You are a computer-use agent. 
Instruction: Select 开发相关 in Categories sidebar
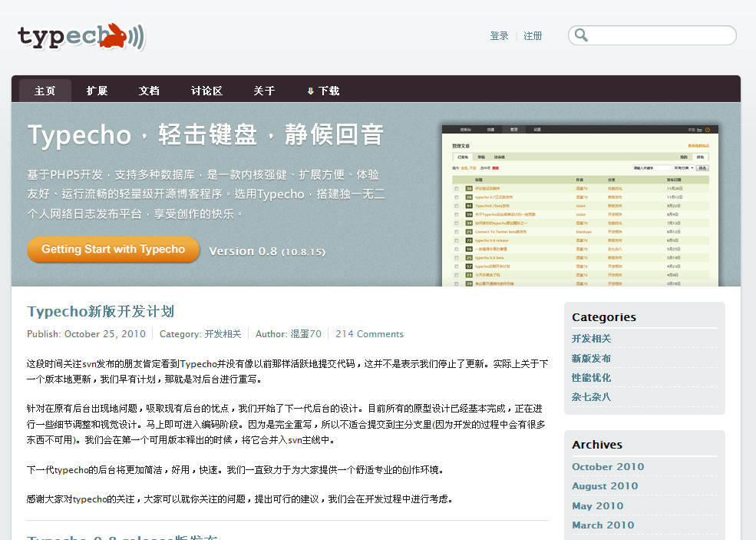tap(591, 339)
